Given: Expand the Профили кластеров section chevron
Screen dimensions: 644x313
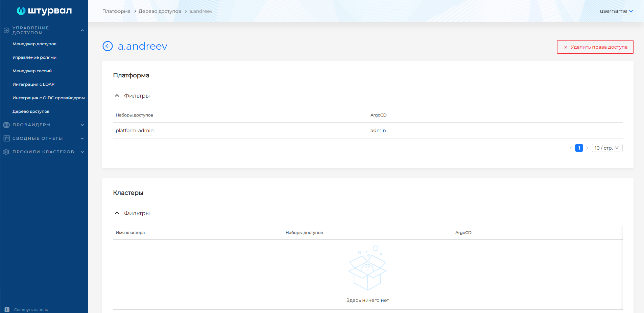Looking at the screenshot, I should pos(82,152).
